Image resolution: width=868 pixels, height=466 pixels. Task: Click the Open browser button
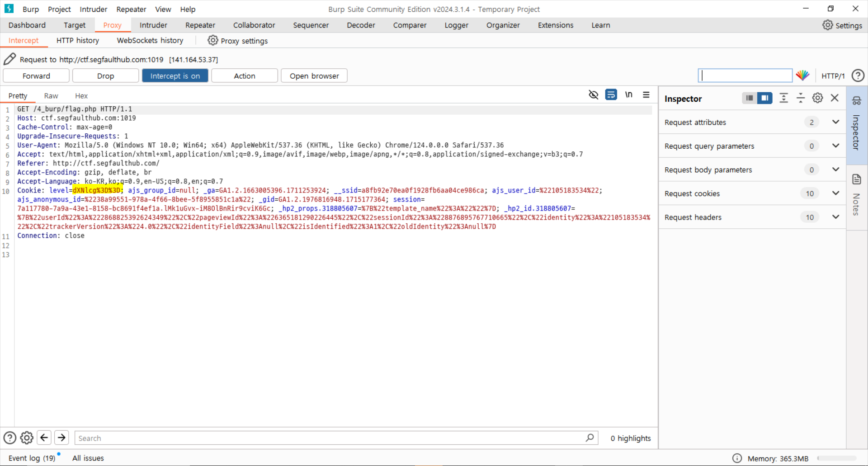click(314, 75)
